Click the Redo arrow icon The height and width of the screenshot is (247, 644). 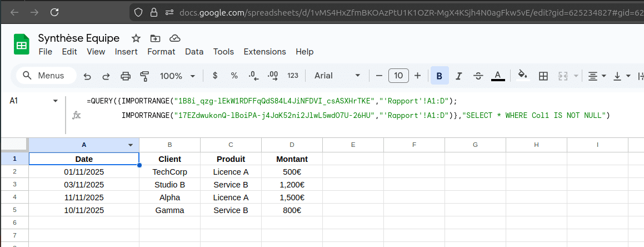pos(106,76)
